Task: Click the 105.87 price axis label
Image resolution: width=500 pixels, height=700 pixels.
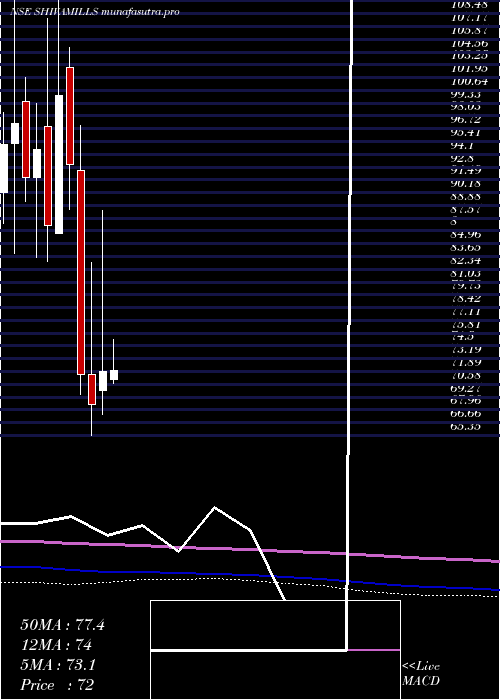Action: click(x=467, y=31)
